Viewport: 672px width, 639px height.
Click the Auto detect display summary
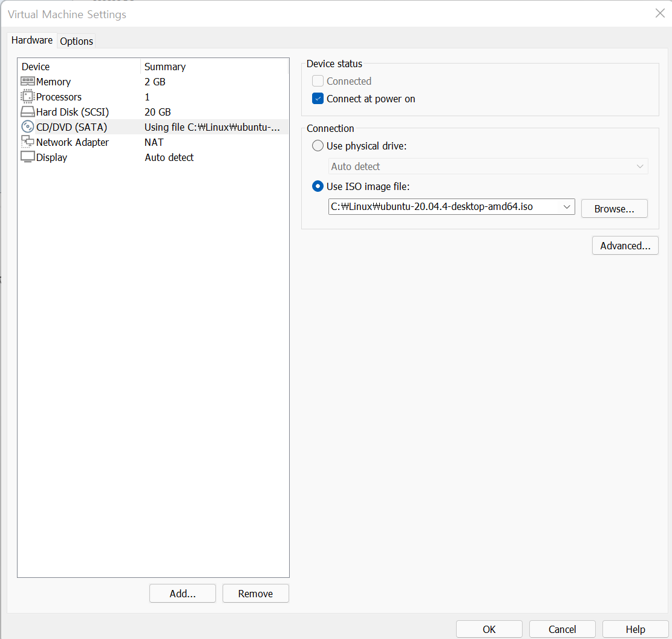coord(169,157)
